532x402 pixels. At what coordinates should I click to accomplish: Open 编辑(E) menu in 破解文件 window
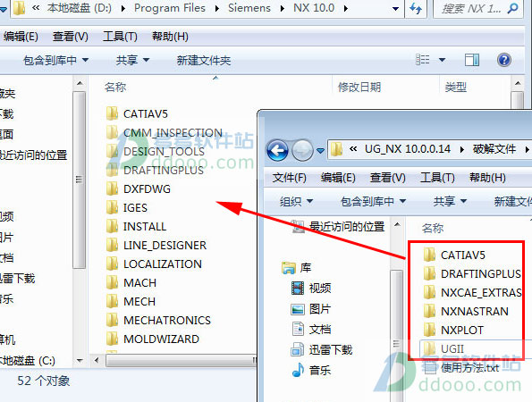coord(338,178)
